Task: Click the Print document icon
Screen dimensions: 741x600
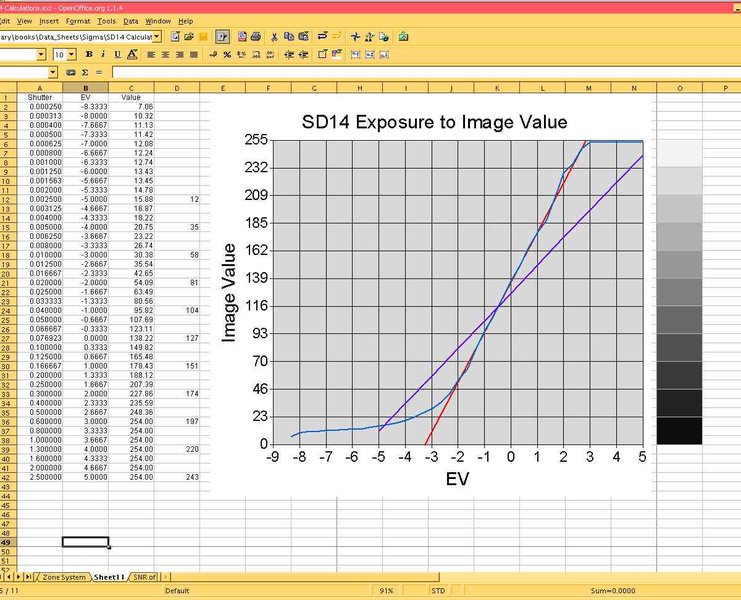Action: (x=258, y=37)
